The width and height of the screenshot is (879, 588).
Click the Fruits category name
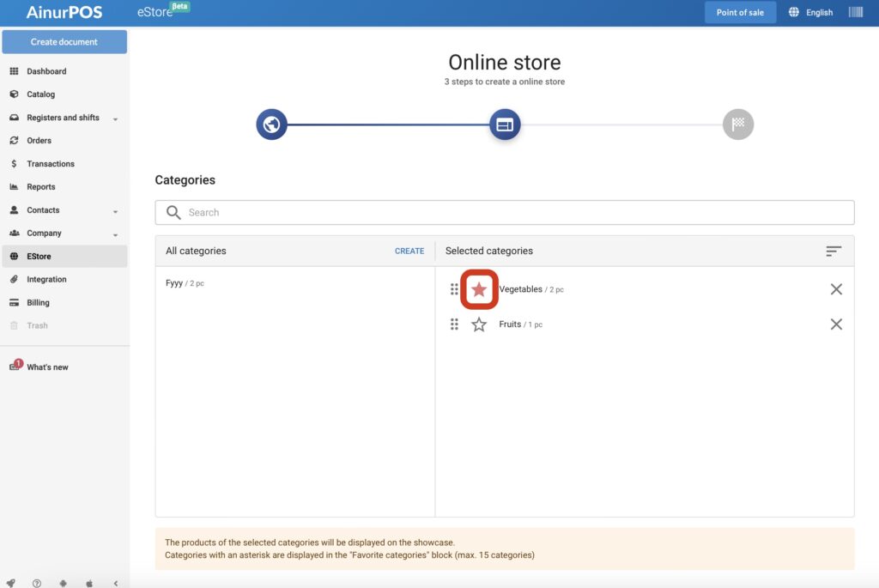pos(510,324)
